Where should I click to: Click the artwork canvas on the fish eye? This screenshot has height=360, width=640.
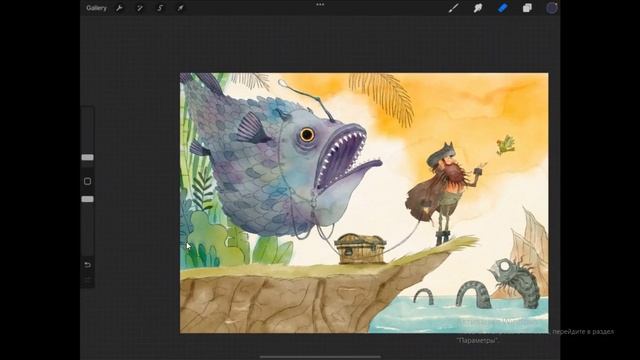pyautogui.click(x=307, y=134)
